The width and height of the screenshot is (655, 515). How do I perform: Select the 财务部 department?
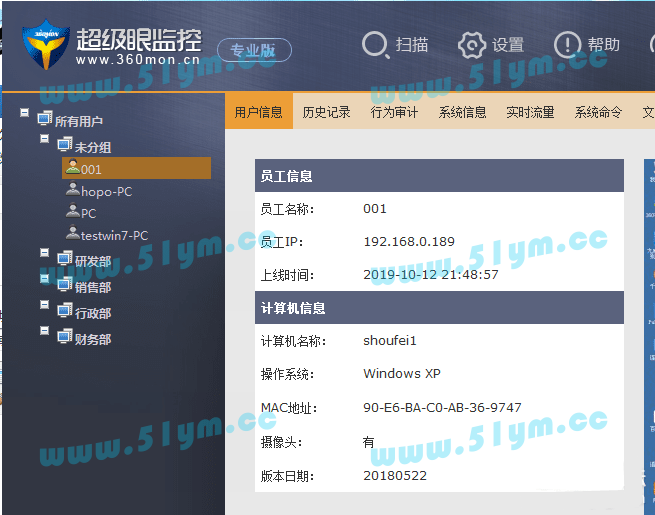pos(93,339)
